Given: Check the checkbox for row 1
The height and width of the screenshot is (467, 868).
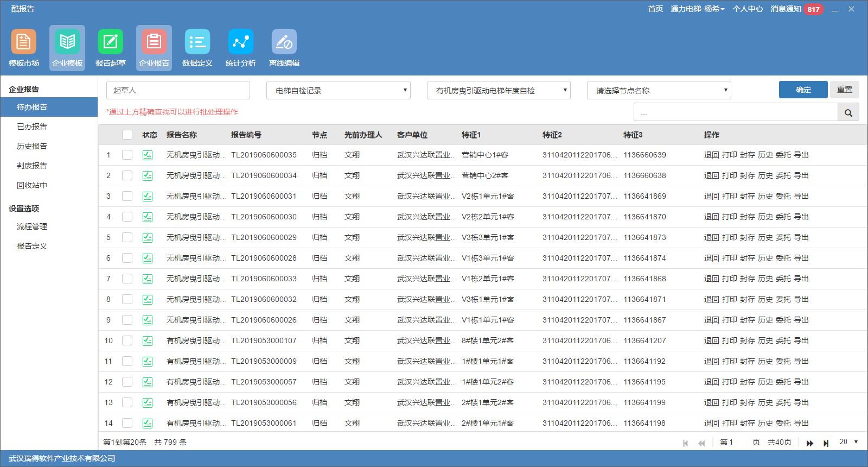Looking at the screenshot, I should 127,155.
